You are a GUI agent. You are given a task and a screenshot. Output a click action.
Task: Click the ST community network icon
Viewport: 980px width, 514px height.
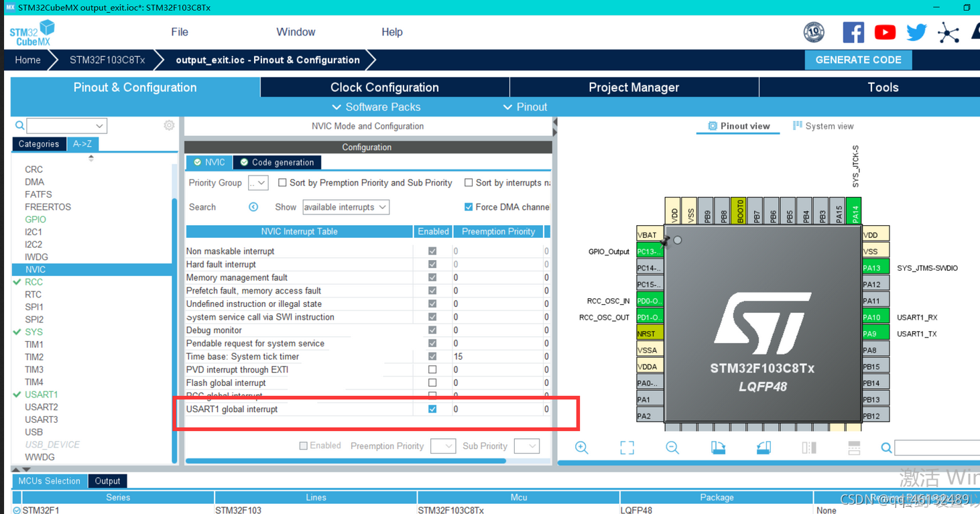click(948, 32)
